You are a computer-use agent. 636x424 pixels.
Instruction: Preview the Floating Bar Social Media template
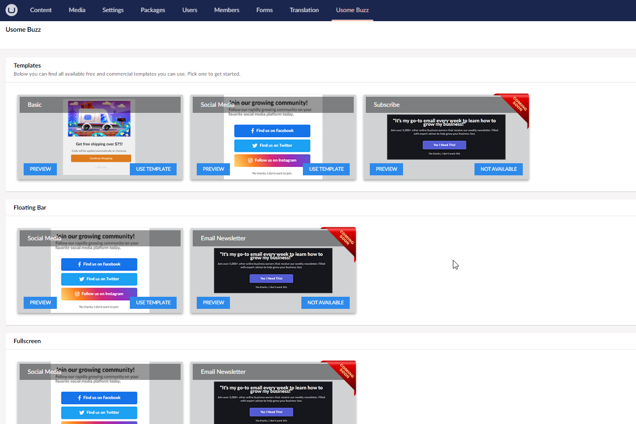point(40,302)
